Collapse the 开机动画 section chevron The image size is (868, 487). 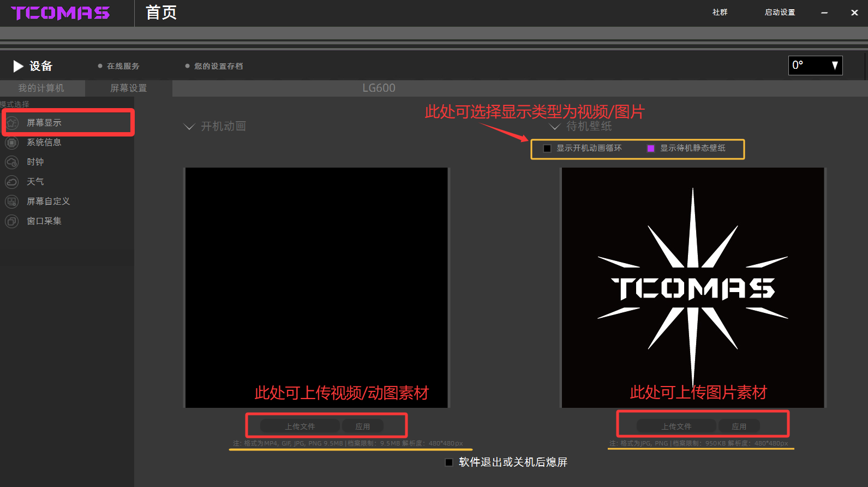pos(189,127)
